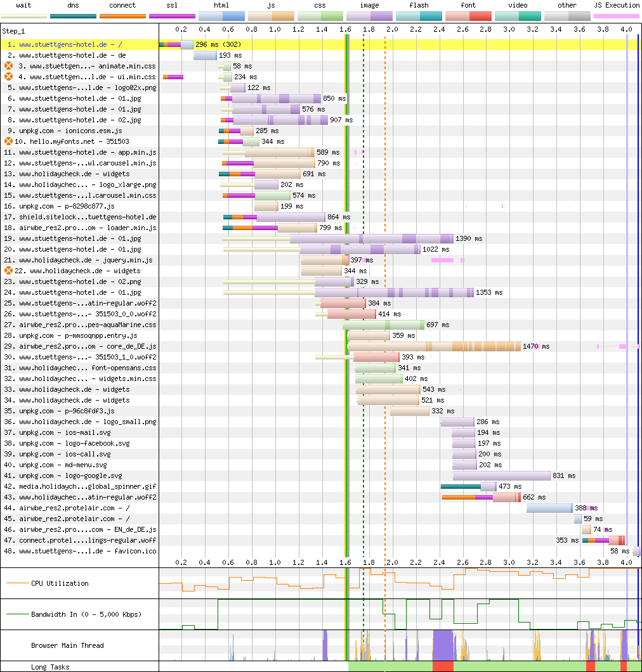Click the 831 ms bar of logo-google.svg
Screen dimensions: 642x672
[x=502, y=475]
